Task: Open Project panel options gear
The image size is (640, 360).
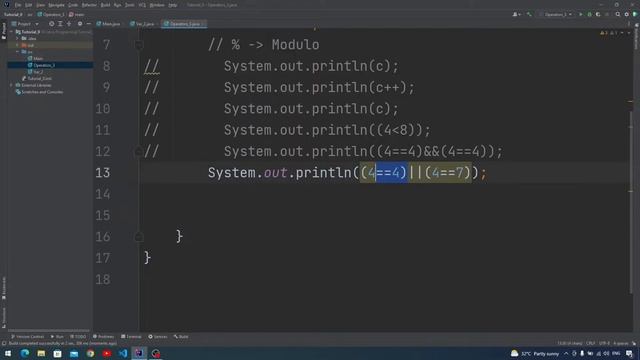Action: [80, 24]
